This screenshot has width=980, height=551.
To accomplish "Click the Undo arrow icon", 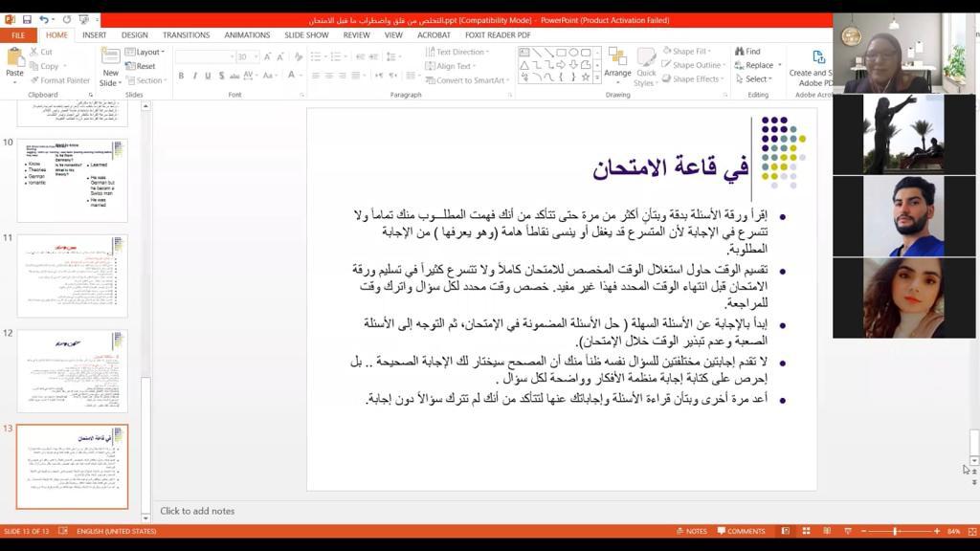I will pos(46,19).
